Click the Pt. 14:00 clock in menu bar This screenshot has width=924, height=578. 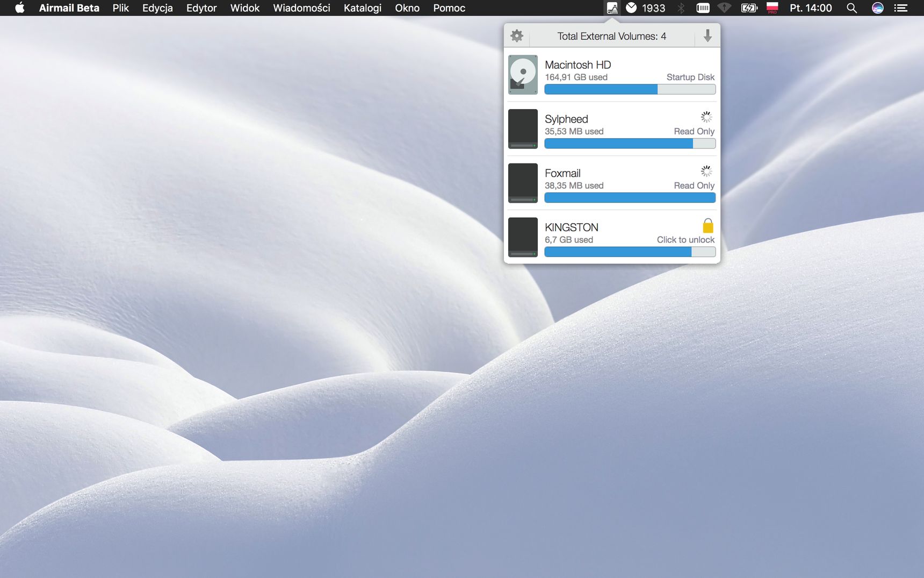(x=811, y=8)
